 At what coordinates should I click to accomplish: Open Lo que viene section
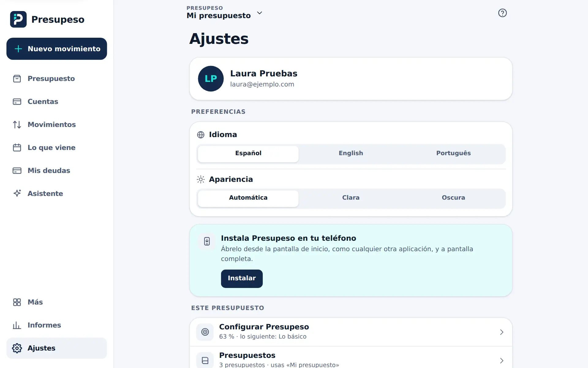coord(57,148)
